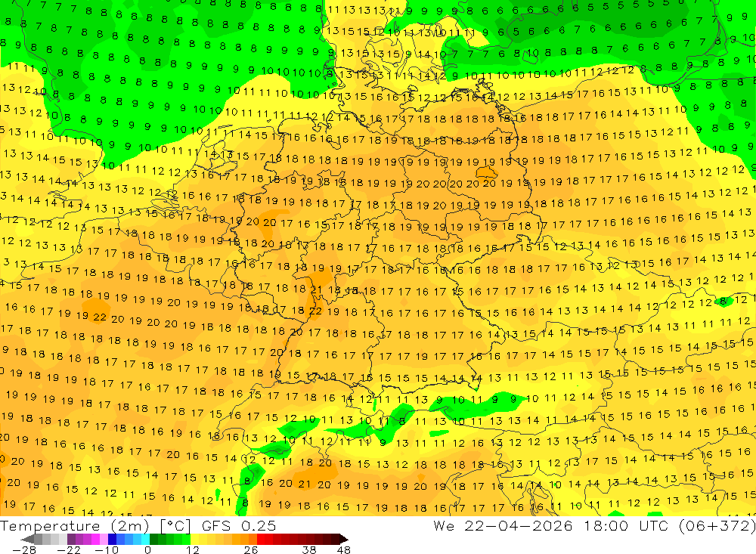Click the '-10' legend scale label
The height and width of the screenshot is (554, 756).
(x=107, y=549)
